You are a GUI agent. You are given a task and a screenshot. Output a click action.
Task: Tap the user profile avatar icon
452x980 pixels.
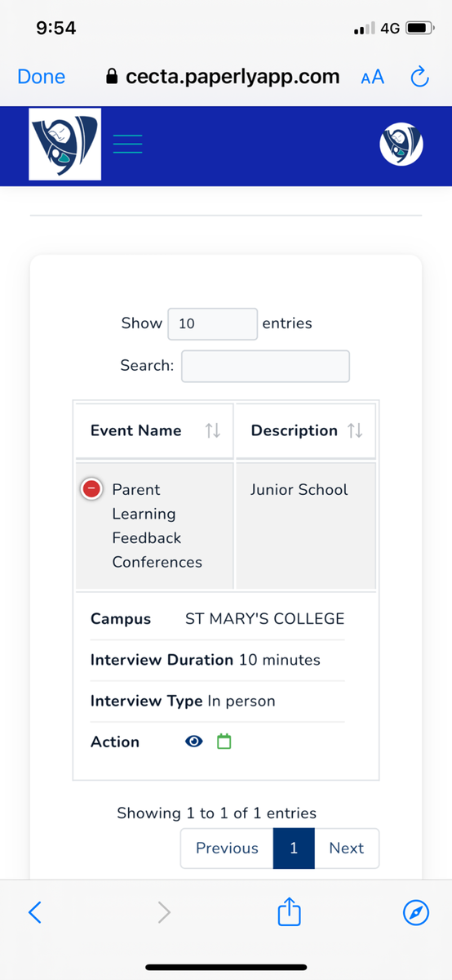pyautogui.click(x=402, y=145)
